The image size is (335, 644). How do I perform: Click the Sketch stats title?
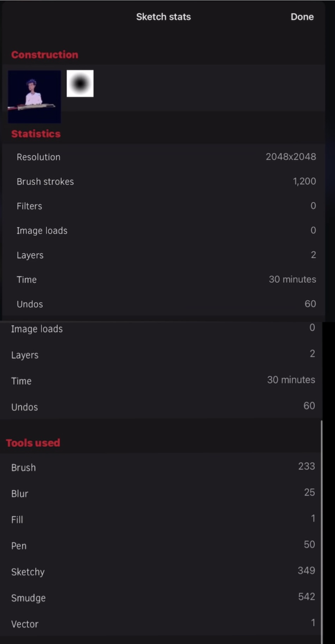tap(163, 17)
